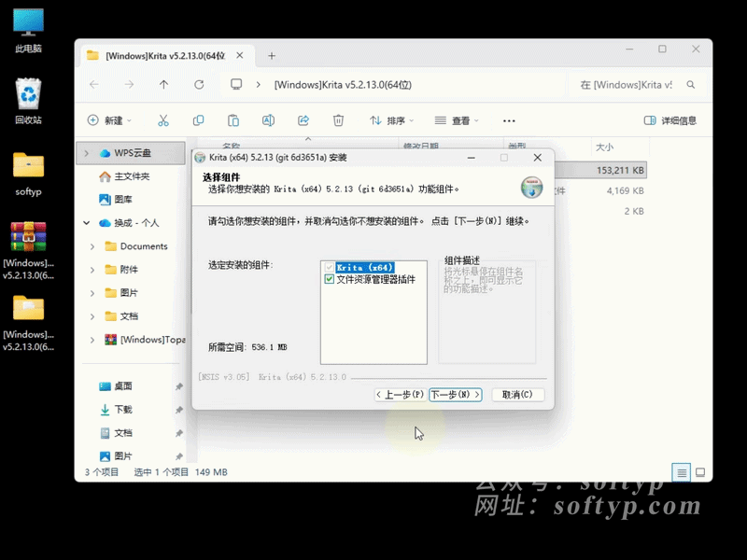
Task: Click the search magnifier in Explorer
Action: coord(691,85)
